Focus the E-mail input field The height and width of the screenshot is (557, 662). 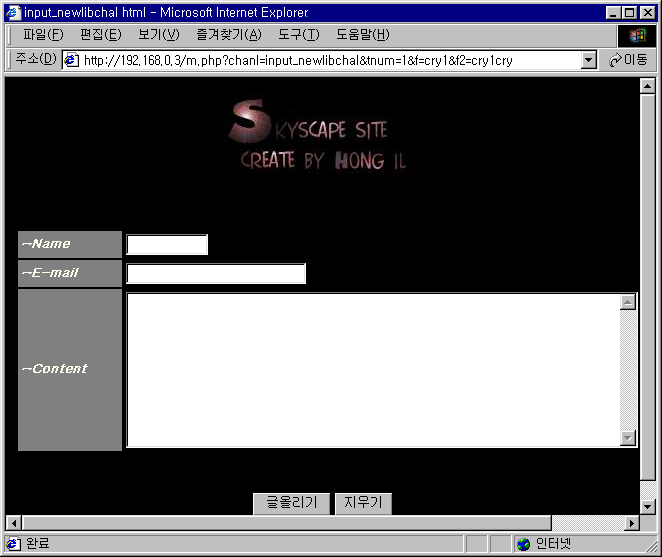pos(216,274)
